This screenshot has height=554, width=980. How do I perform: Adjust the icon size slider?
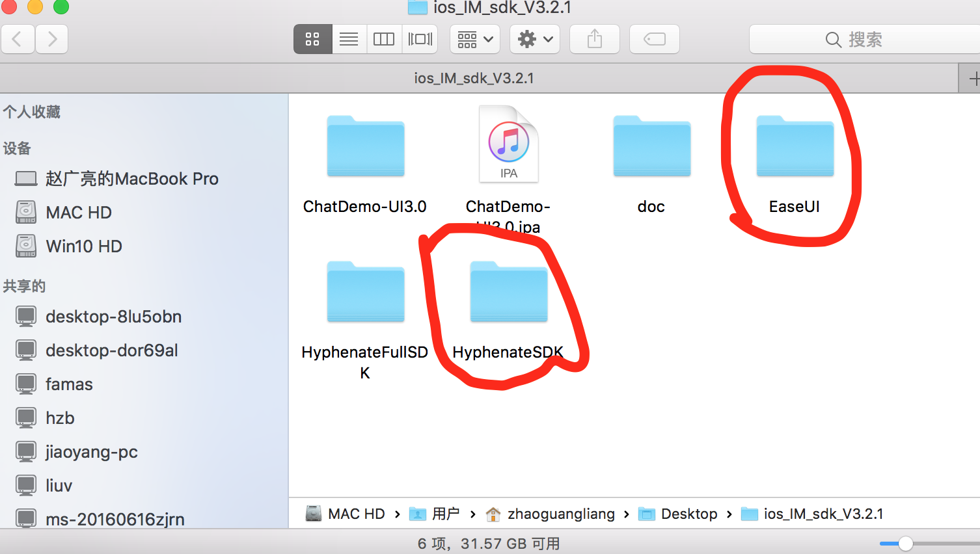tap(905, 544)
